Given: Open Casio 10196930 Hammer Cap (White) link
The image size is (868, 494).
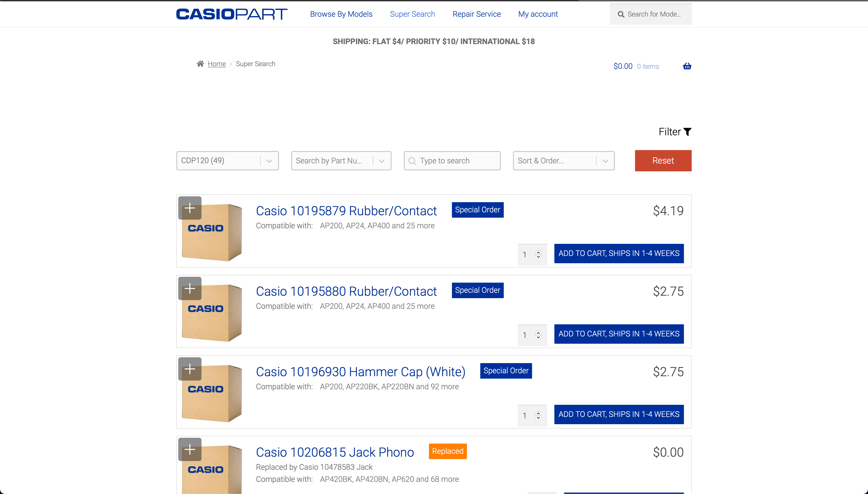Looking at the screenshot, I should click(x=361, y=372).
